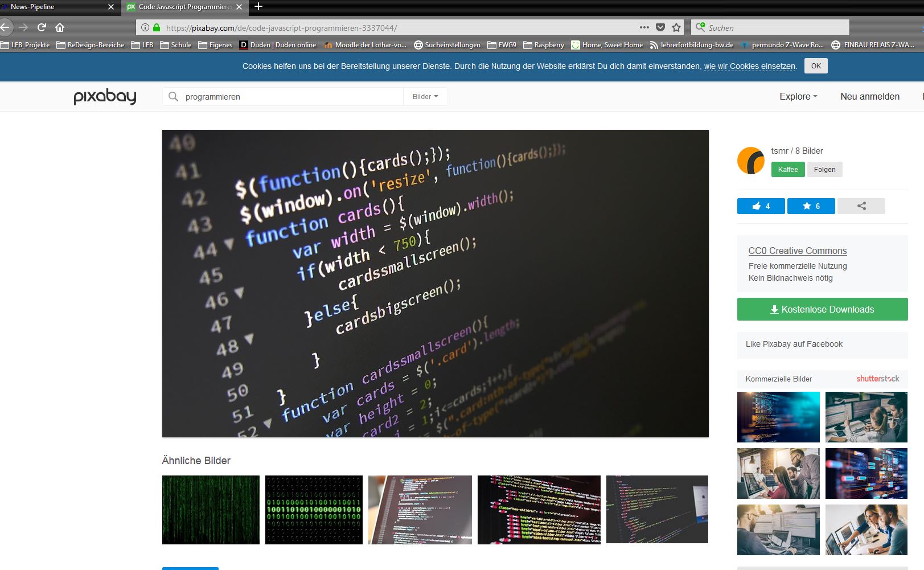The width and height of the screenshot is (924, 570).
Task: Open the Bilder search type dropdown
Action: pos(425,97)
